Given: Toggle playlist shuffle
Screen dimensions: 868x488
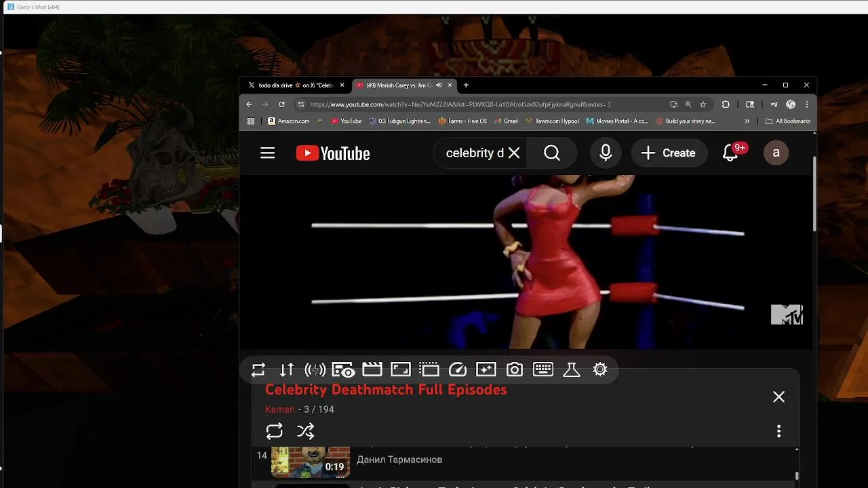Looking at the screenshot, I should 306,431.
